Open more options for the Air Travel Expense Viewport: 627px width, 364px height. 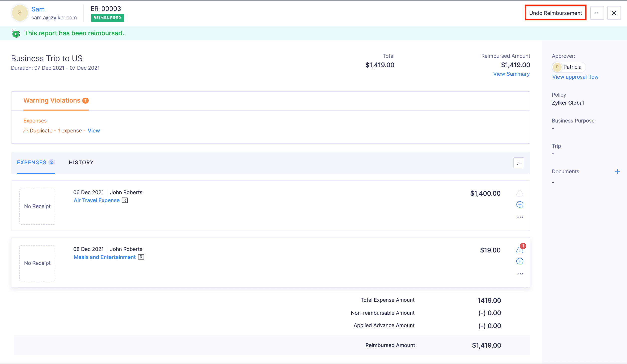tap(520, 217)
